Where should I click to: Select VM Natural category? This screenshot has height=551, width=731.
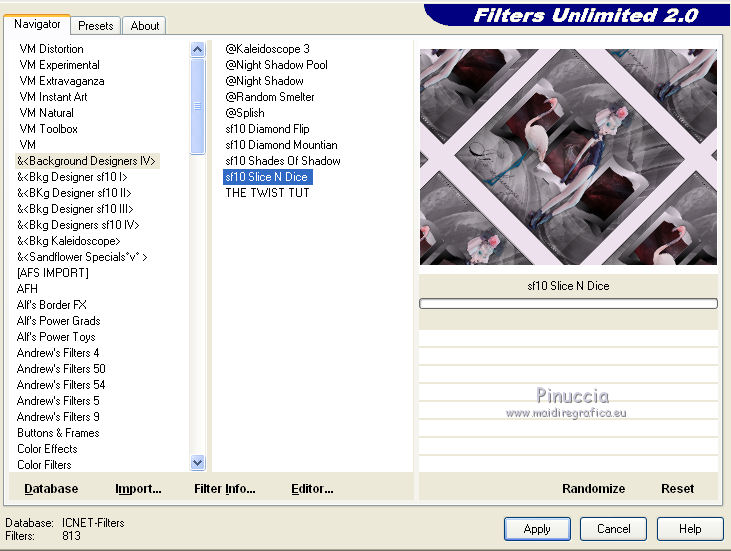click(46, 113)
